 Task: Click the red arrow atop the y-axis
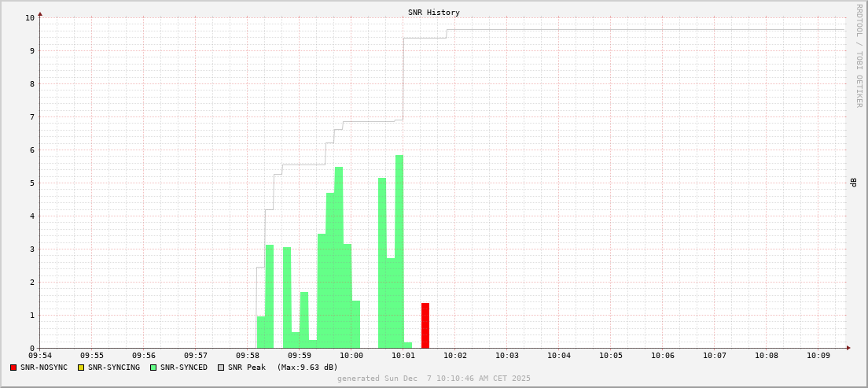tap(40, 13)
